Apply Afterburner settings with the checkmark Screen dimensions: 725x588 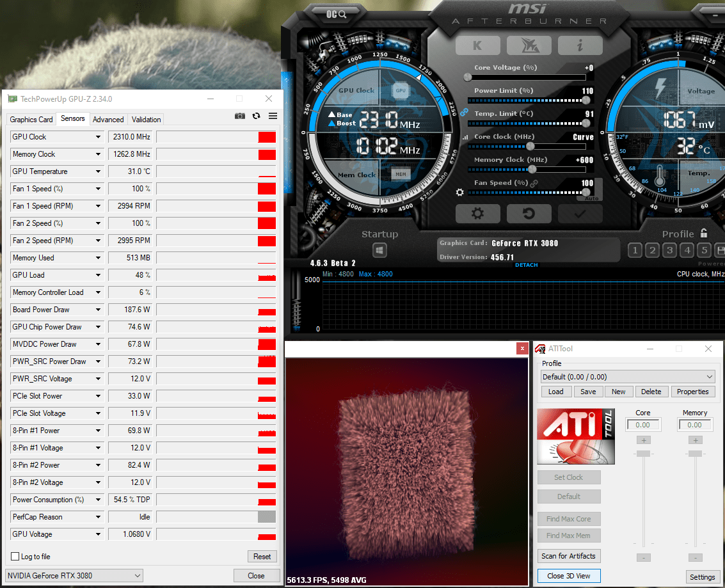click(x=580, y=214)
